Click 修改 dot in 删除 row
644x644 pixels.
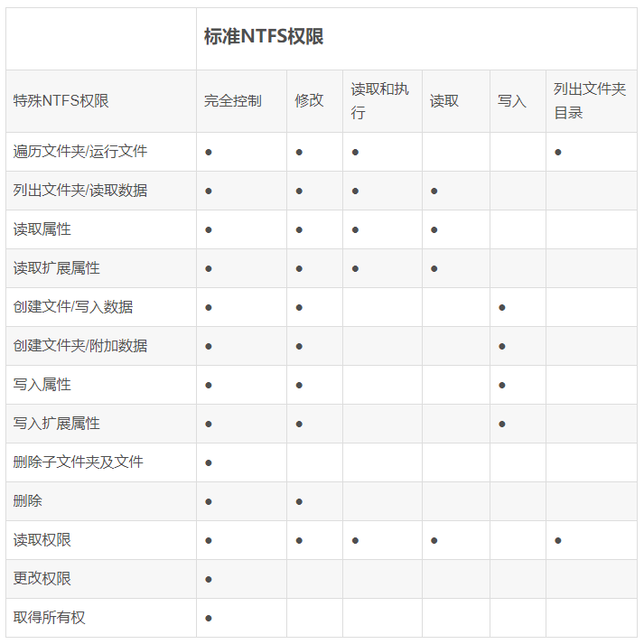[x=299, y=502]
